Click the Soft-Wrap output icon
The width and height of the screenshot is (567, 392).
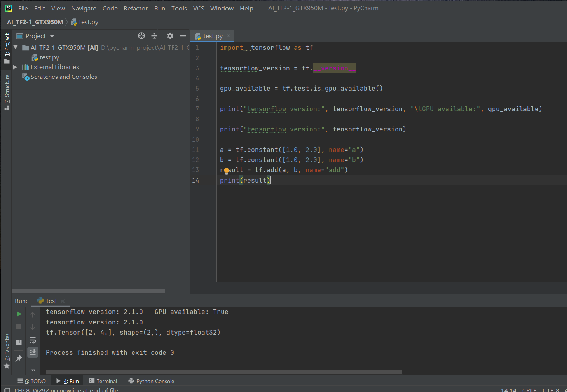tap(33, 340)
